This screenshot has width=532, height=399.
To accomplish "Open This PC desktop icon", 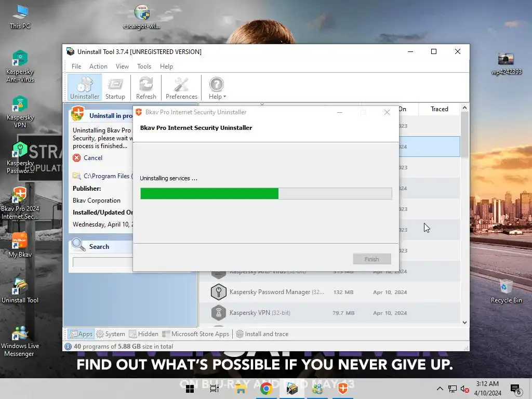I will pos(20,17).
